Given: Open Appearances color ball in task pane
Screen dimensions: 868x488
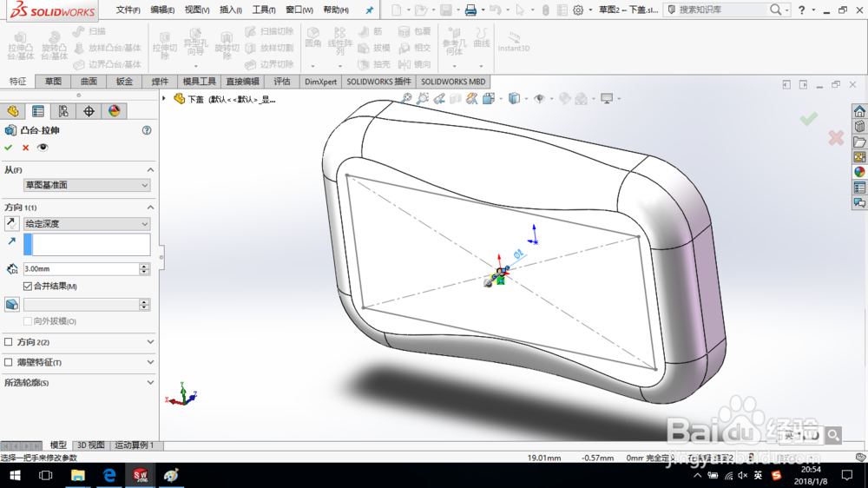Looking at the screenshot, I should (x=859, y=172).
